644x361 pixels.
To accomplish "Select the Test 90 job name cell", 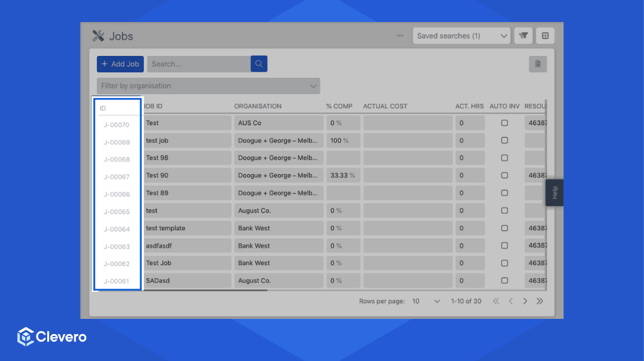I will tap(187, 175).
